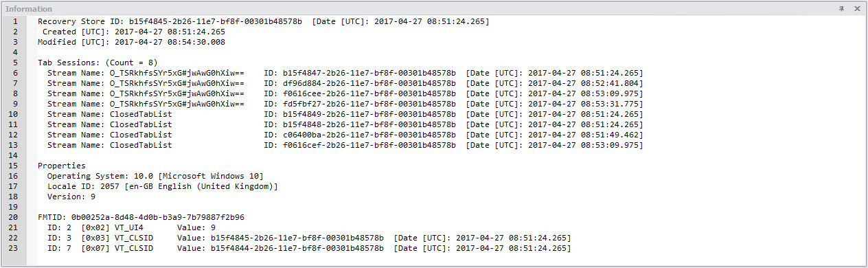Place cursor on the Created [UTC] line
868x268 pixels.
(134, 32)
